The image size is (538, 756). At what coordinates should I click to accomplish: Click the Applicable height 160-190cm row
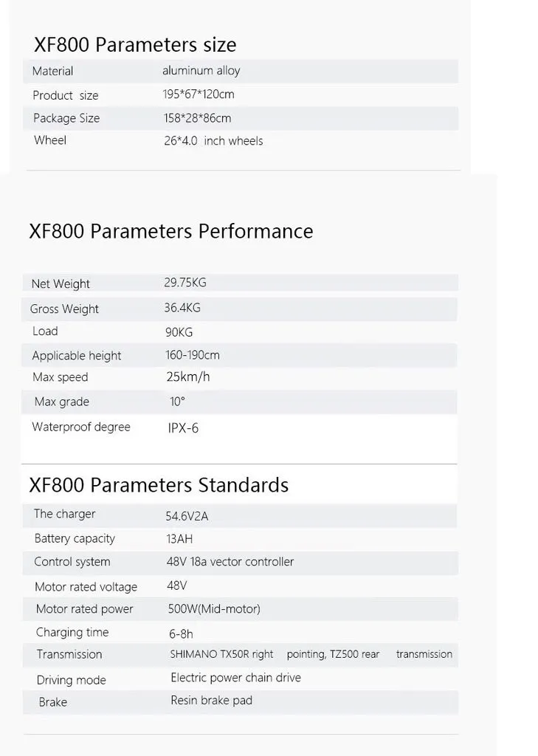[x=240, y=355]
